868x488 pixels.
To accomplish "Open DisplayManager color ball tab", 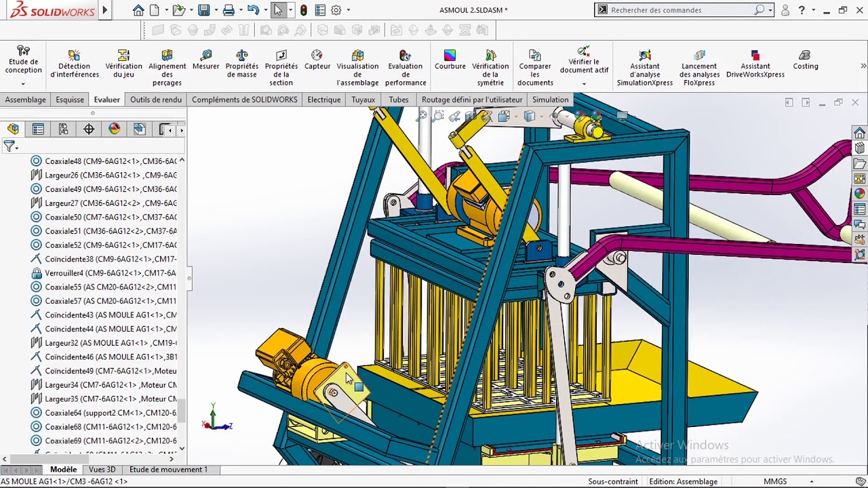I will [114, 129].
